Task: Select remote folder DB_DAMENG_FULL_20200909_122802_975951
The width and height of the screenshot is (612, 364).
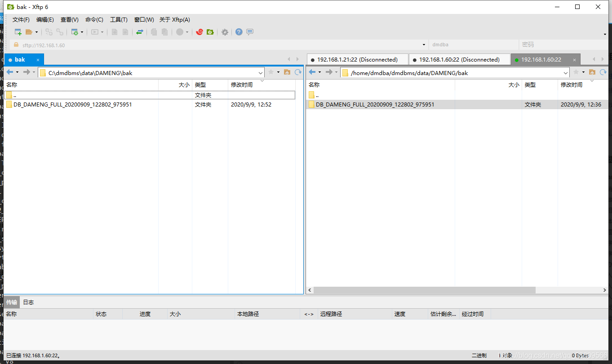Action: click(375, 104)
